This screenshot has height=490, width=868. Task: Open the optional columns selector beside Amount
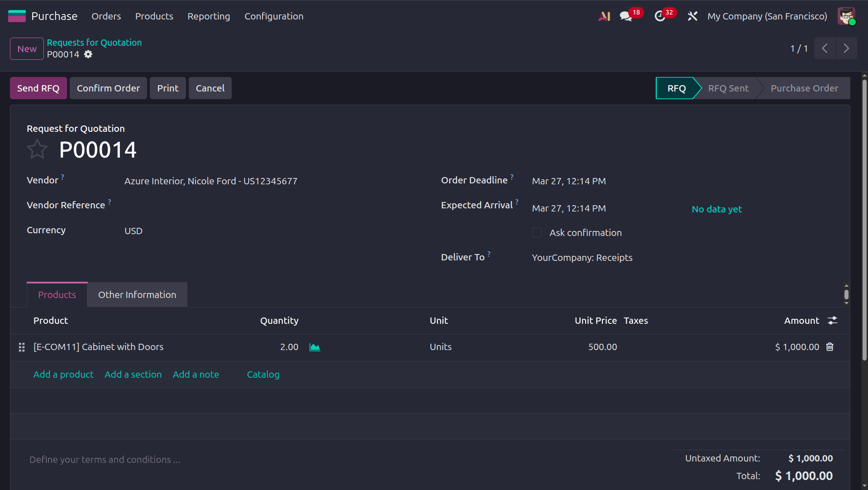(x=833, y=320)
